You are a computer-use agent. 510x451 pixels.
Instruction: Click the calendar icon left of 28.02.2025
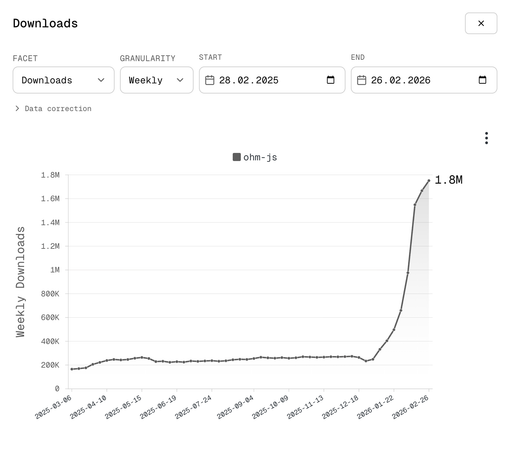[x=209, y=80]
